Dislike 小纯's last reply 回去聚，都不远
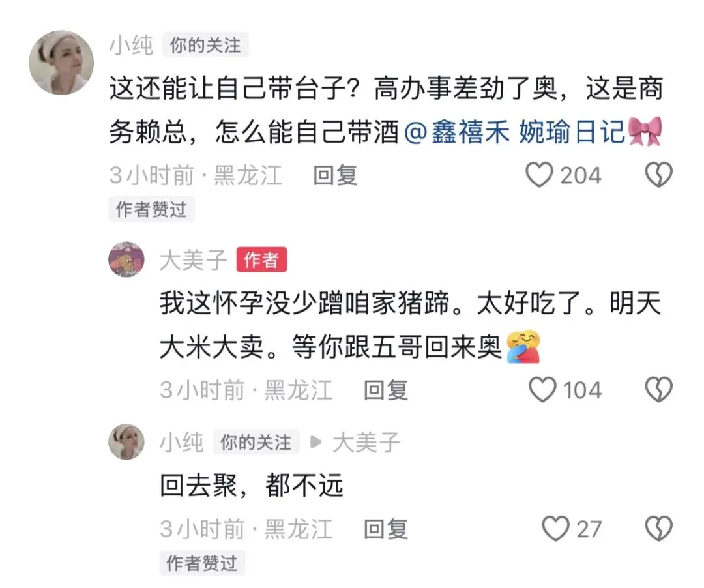Screen dimensions: 704x588 658,528
